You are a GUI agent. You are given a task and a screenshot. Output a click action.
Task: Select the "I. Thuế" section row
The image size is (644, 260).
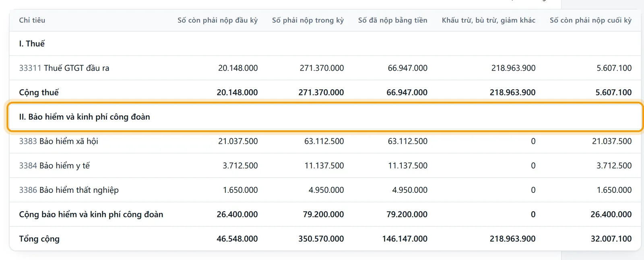(x=325, y=43)
